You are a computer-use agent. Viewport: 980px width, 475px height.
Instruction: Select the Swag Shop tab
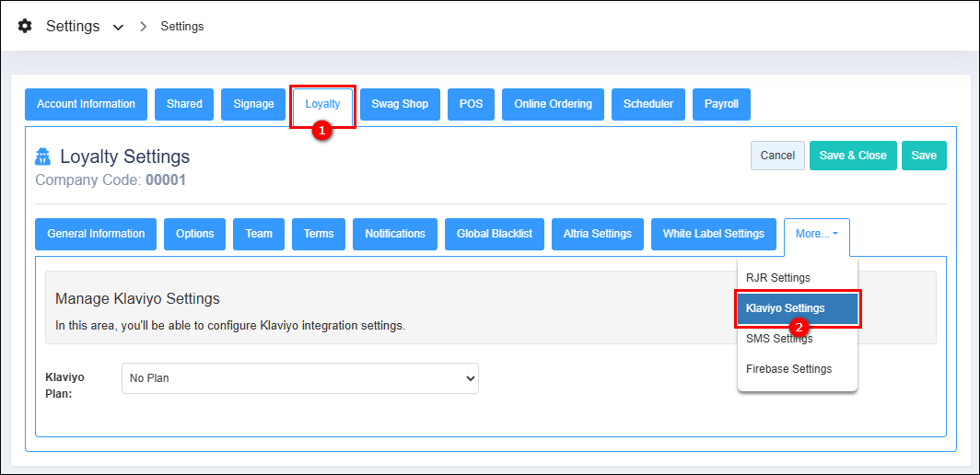click(x=400, y=104)
